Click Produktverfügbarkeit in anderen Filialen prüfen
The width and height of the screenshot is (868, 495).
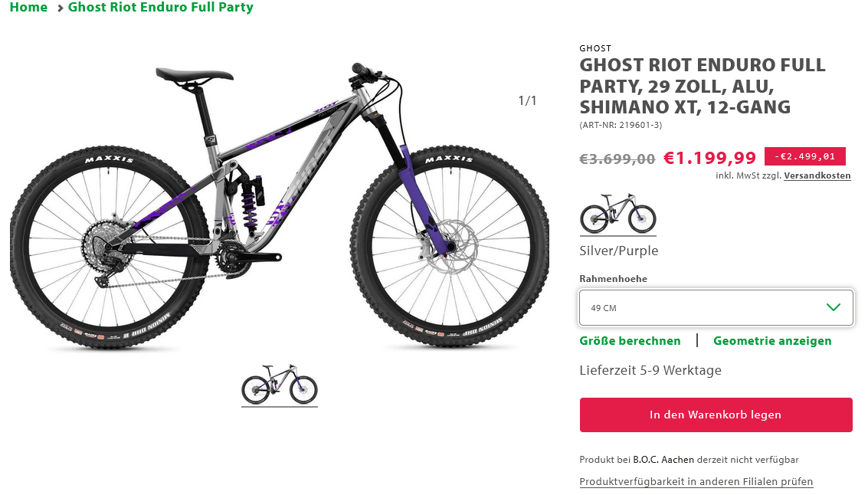coord(696,482)
